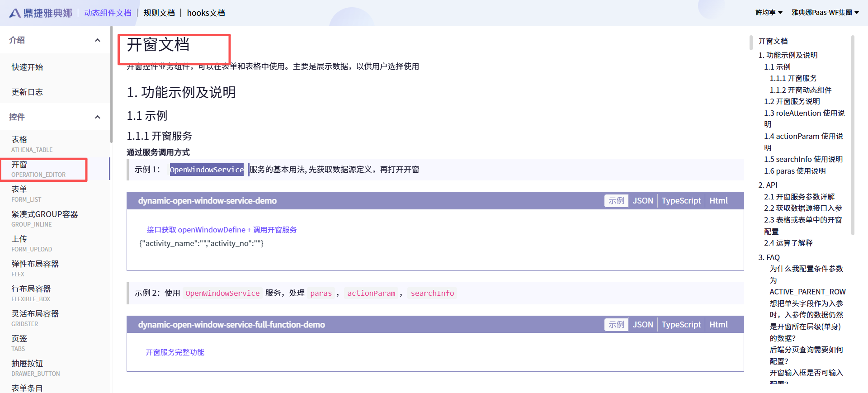Switch to TypeScript tab in first demo
This screenshot has height=393, width=868.
click(681, 201)
